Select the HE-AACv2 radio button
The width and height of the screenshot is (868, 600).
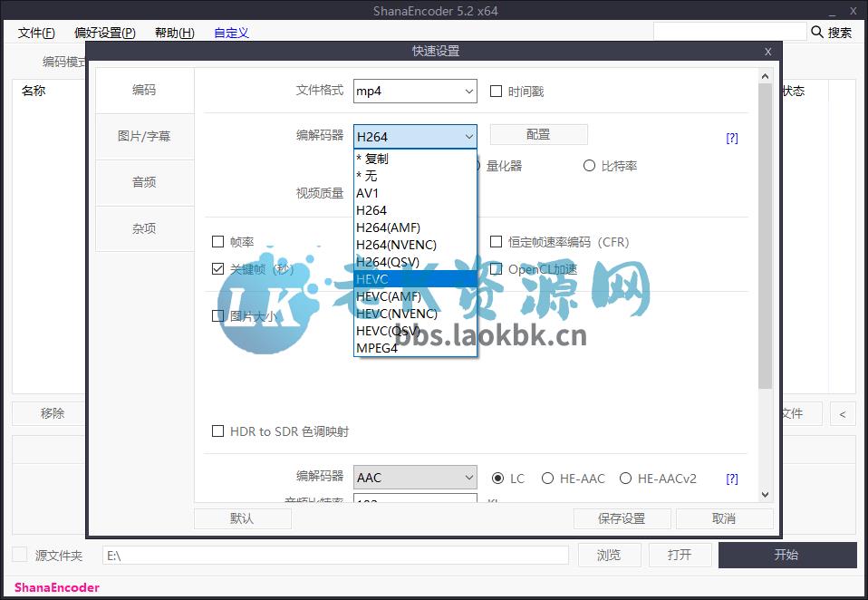[625, 479]
